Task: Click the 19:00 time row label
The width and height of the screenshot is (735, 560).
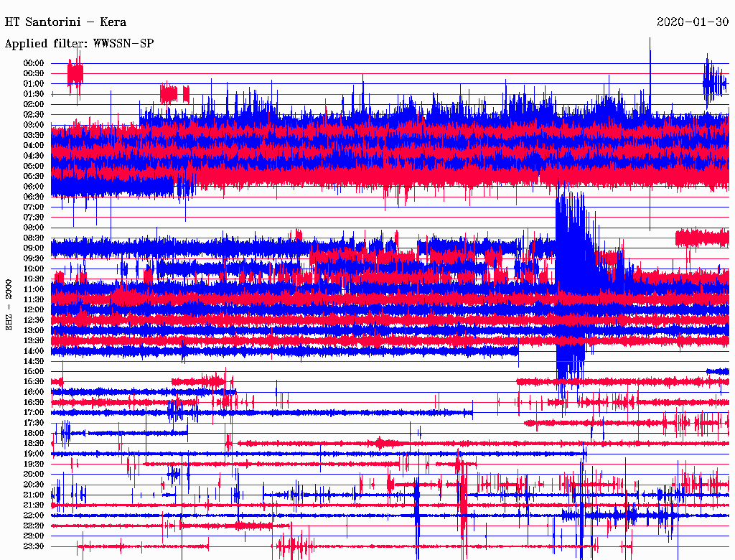Action: pos(34,454)
